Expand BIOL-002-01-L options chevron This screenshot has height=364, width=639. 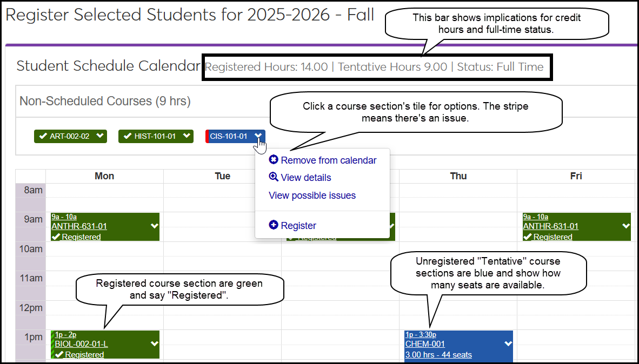pos(154,343)
